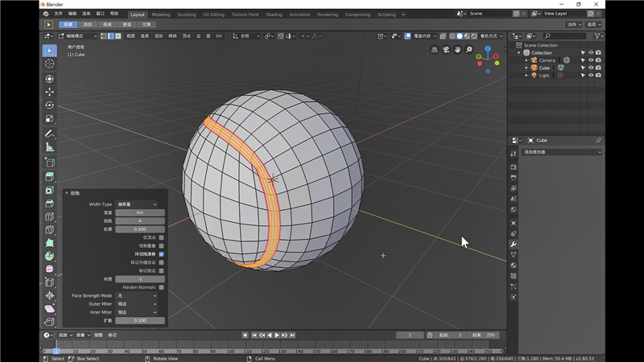Play the animation in timeline
The height and width of the screenshot is (362, 644).
pos(277,335)
